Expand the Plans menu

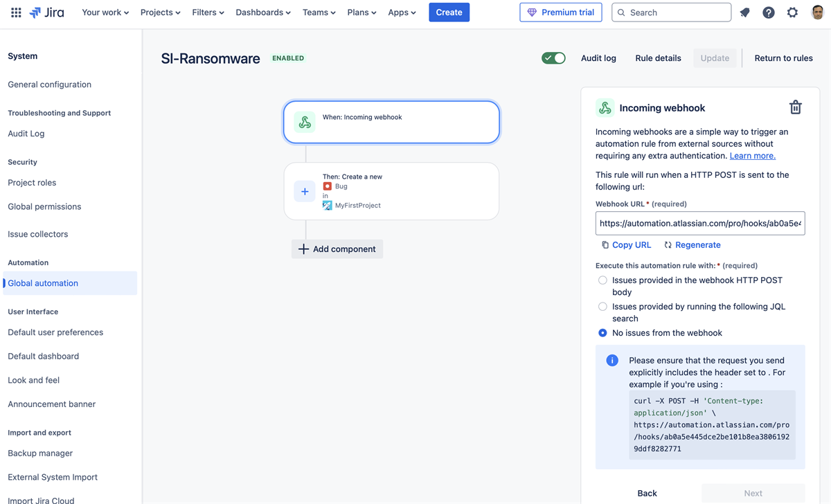pyautogui.click(x=361, y=12)
